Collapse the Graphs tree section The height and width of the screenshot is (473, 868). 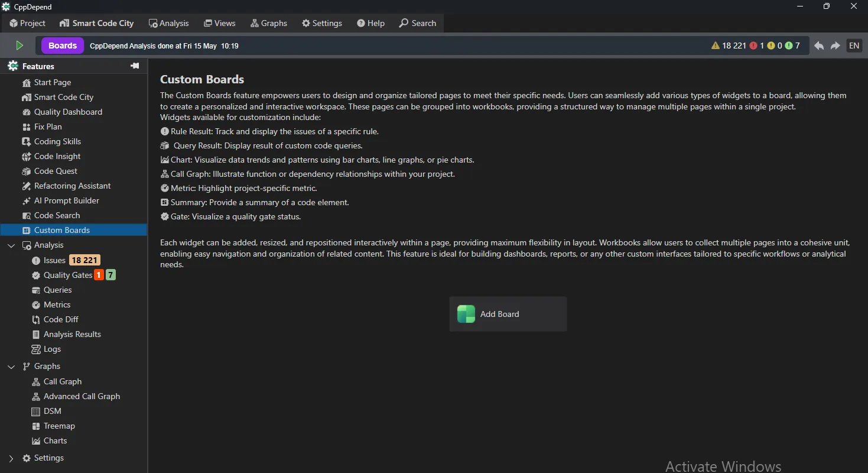(x=11, y=366)
